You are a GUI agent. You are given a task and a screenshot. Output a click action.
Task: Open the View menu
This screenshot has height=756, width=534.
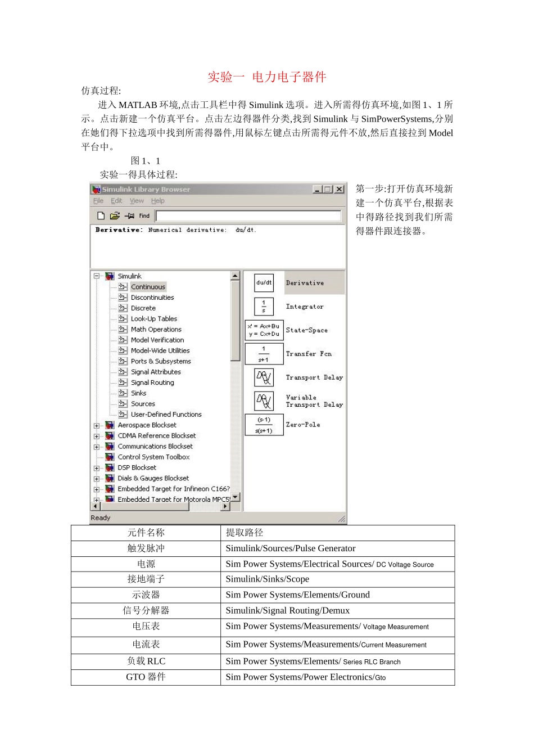(x=137, y=201)
